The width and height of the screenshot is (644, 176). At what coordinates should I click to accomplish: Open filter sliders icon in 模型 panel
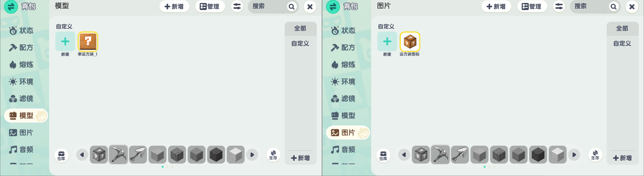point(237,6)
